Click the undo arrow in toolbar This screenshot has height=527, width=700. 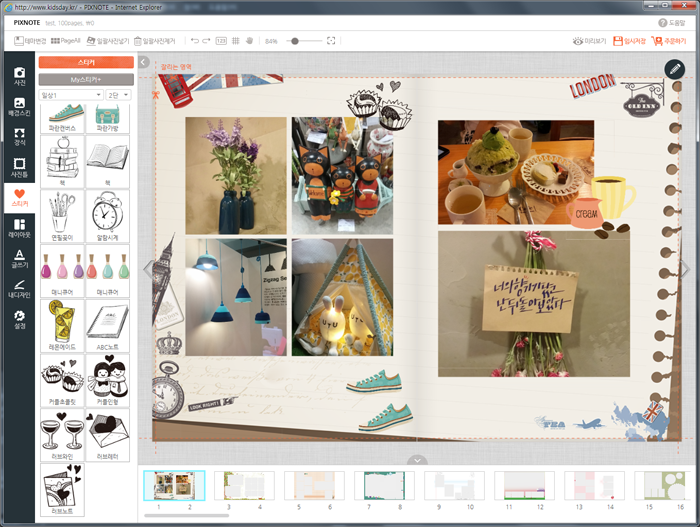coord(194,41)
